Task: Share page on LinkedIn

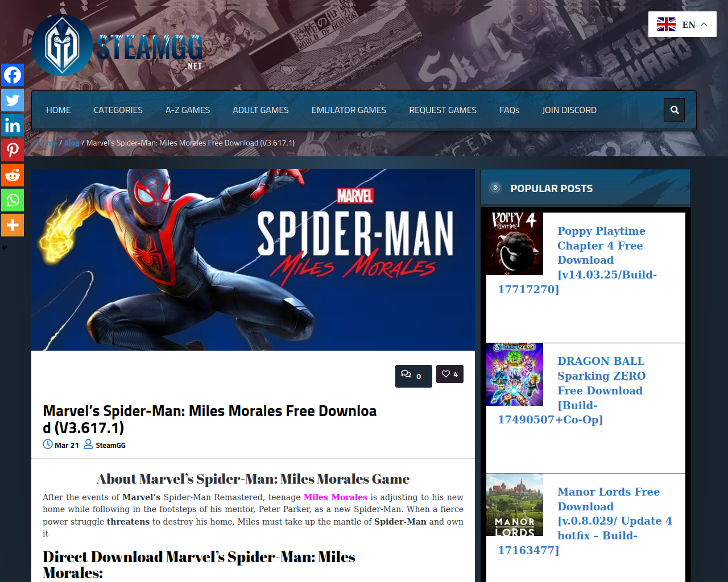Action: [x=12, y=125]
